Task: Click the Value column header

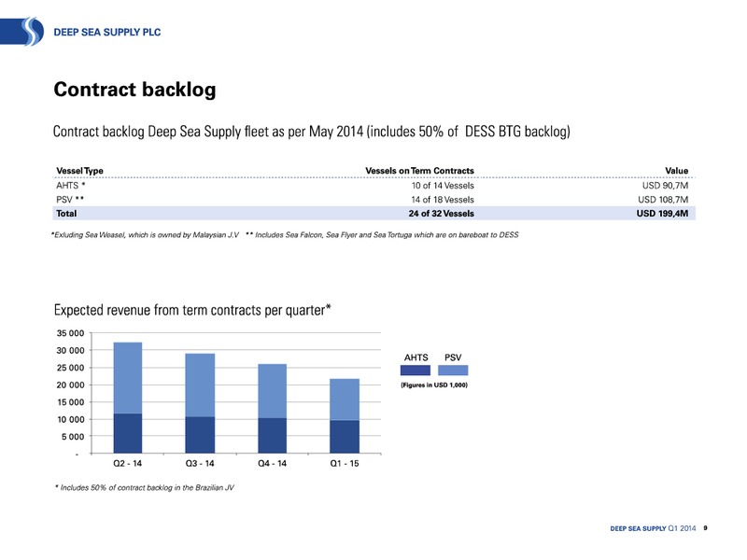Action: (676, 171)
